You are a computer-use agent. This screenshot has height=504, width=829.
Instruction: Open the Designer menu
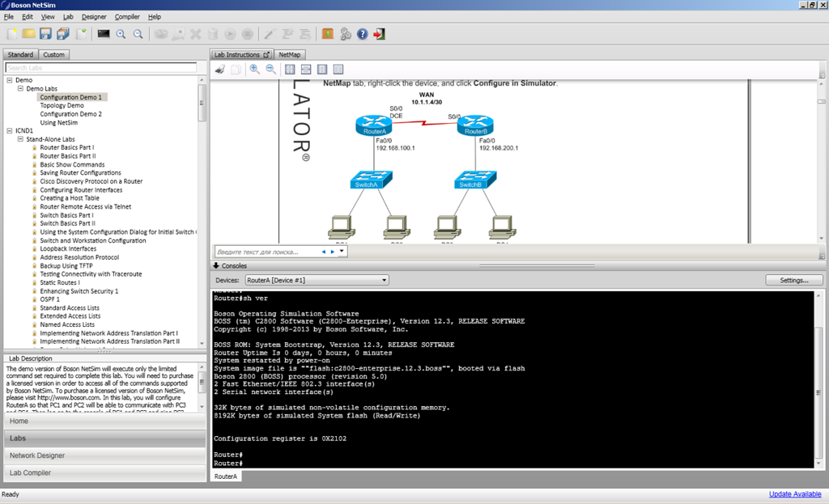click(x=94, y=17)
